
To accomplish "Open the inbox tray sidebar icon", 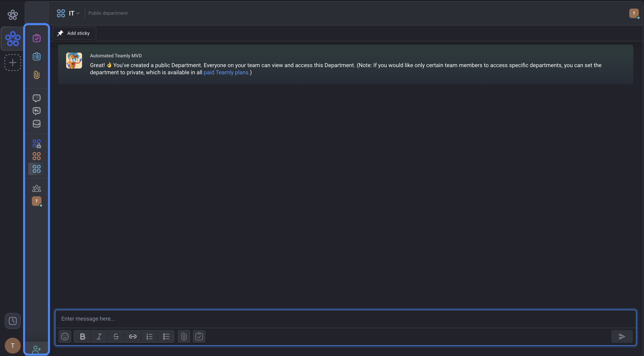I will [x=36, y=123].
